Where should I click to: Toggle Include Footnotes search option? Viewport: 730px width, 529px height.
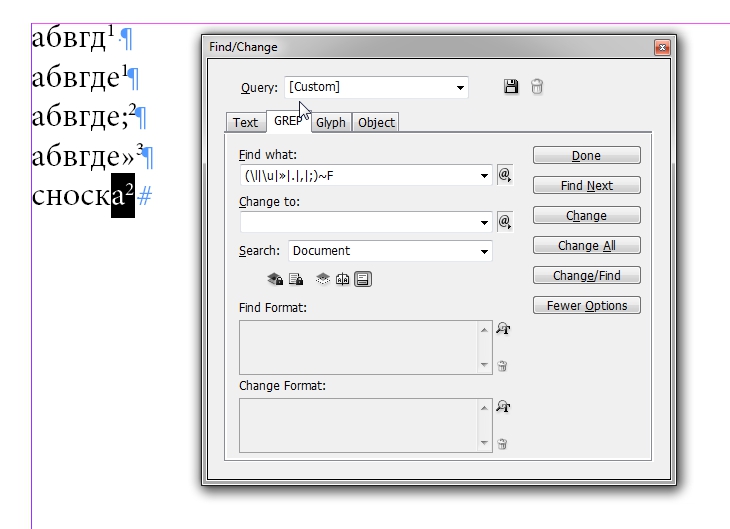pyautogui.click(x=363, y=279)
